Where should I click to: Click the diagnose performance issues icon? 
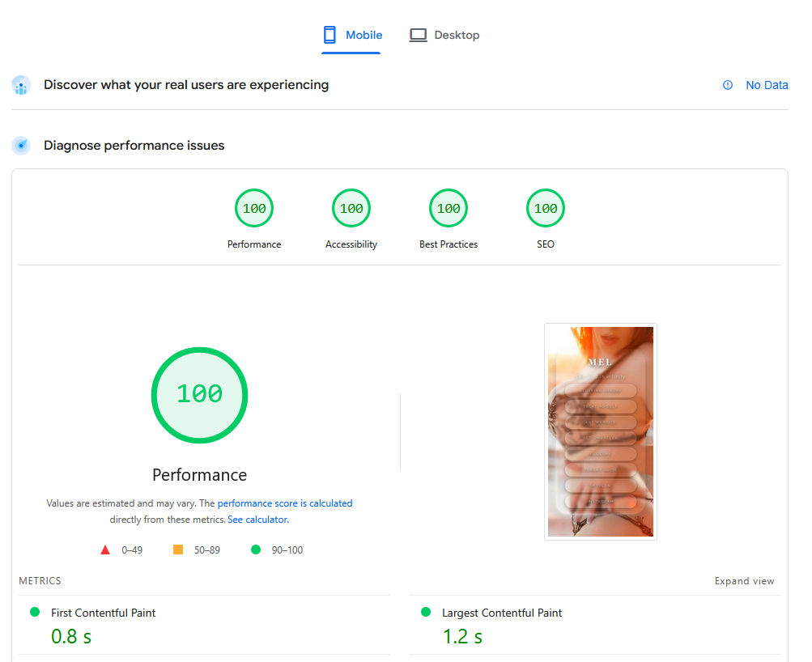pyautogui.click(x=21, y=146)
